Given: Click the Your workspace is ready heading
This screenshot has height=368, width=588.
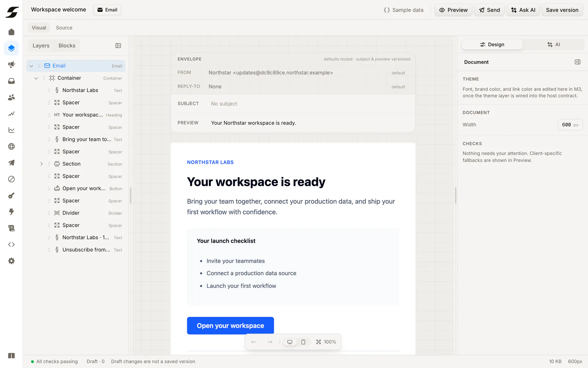Looking at the screenshot, I should pos(256,182).
